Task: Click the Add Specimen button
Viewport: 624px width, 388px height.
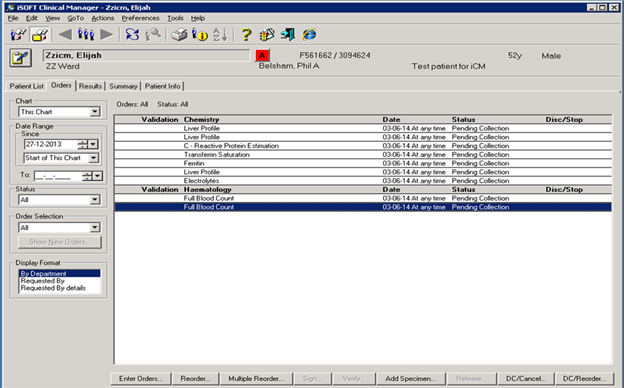Action: coord(411,378)
